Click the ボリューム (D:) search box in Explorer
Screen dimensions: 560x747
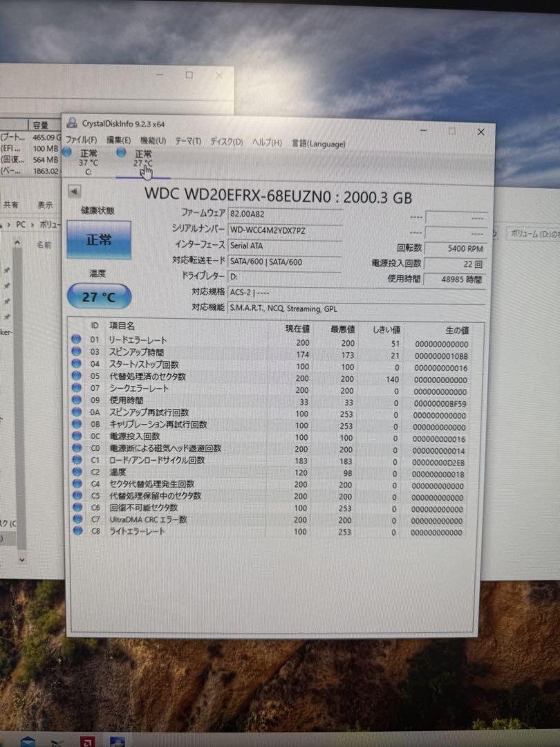coord(533,234)
